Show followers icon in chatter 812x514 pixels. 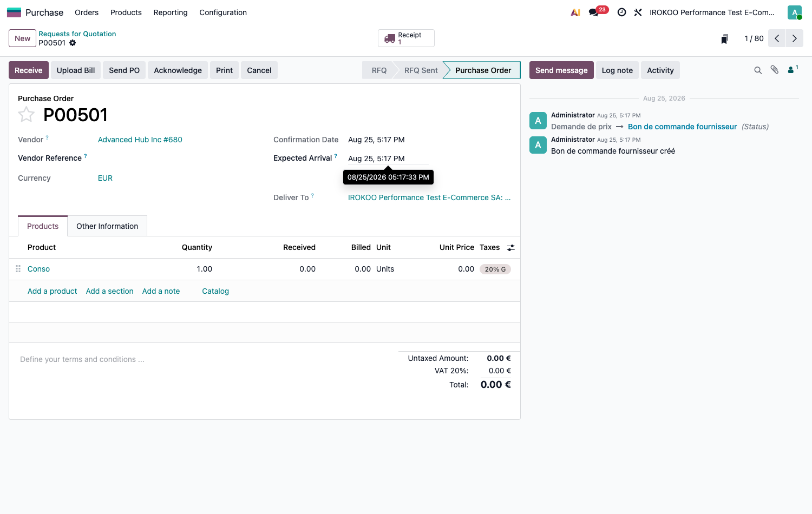[793, 69]
